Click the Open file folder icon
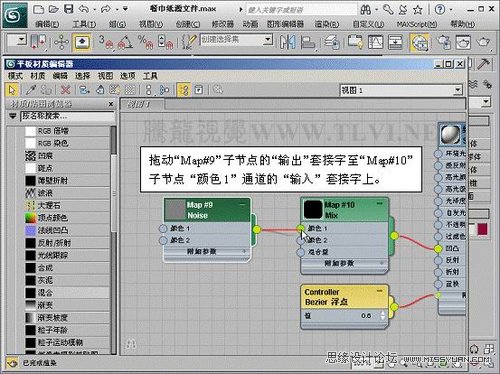This screenshot has width=500, height=374. [54, 9]
